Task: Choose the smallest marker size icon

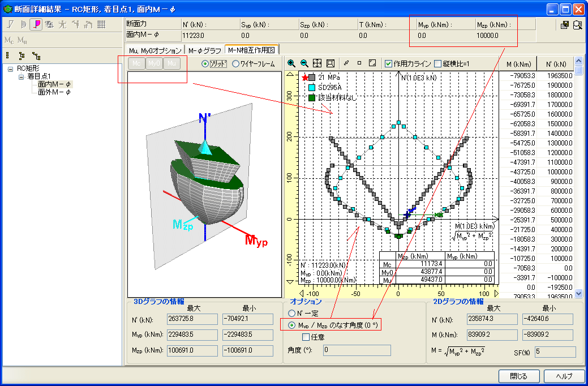Action: coord(346,63)
